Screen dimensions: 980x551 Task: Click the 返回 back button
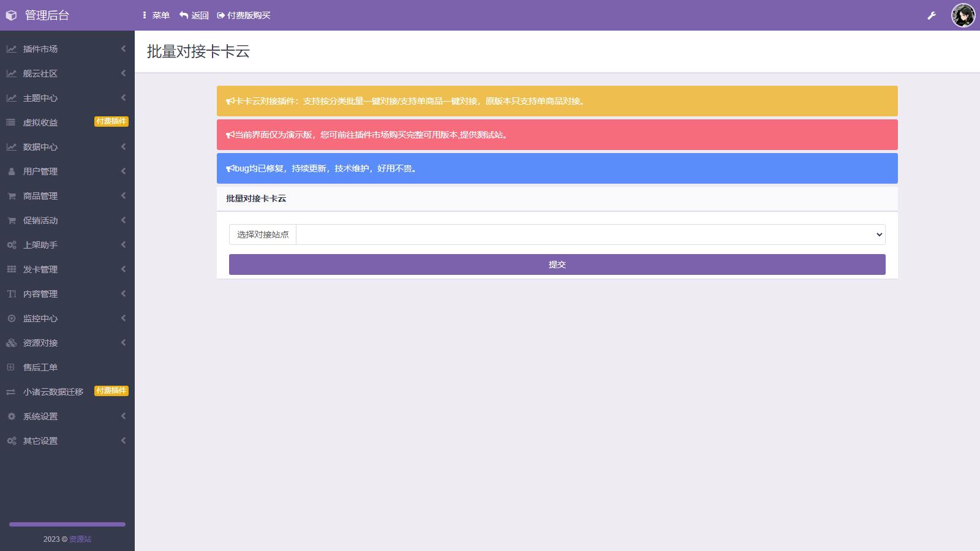tap(194, 15)
